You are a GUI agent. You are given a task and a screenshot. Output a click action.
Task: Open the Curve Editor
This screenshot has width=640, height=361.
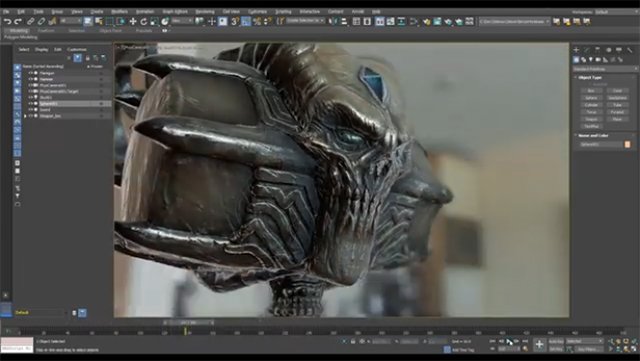point(391,21)
